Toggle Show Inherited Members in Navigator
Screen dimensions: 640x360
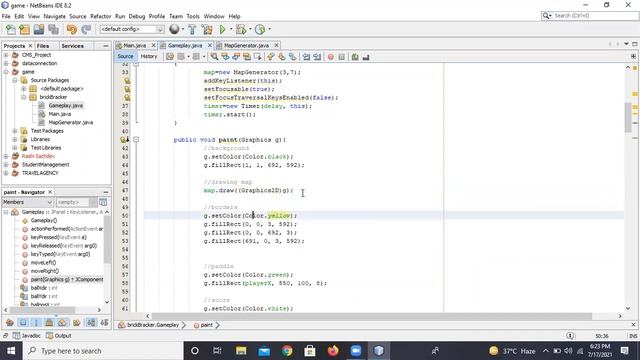10,323
